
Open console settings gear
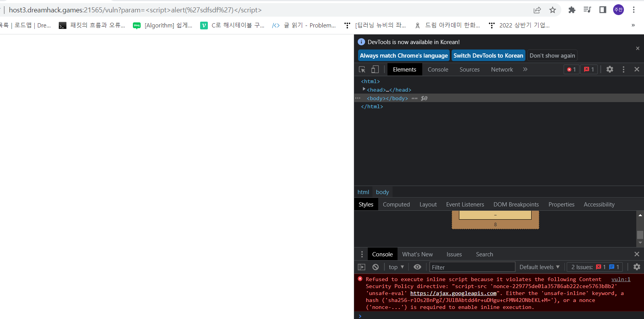(637, 267)
